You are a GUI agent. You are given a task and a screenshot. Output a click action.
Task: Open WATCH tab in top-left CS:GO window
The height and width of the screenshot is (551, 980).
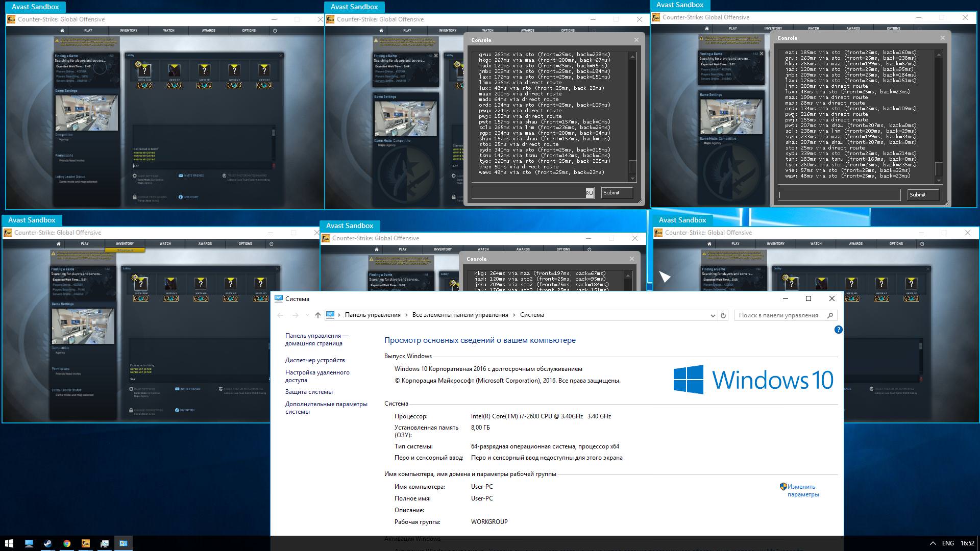(x=168, y=31)
